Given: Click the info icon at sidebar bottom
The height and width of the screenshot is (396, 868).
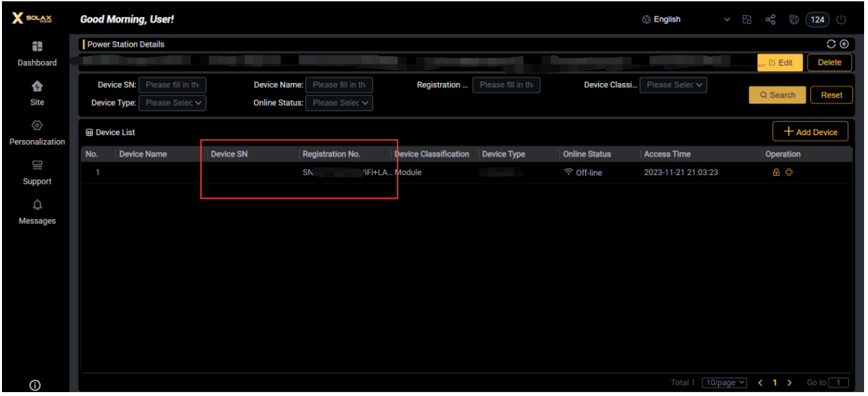Looking at the screenshot, I should [x=35, y=386].
